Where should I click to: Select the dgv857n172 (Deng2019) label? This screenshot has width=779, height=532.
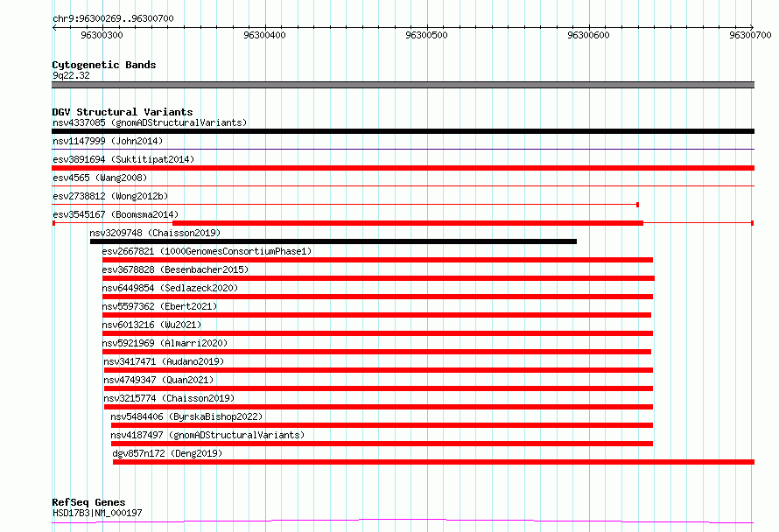167,453
